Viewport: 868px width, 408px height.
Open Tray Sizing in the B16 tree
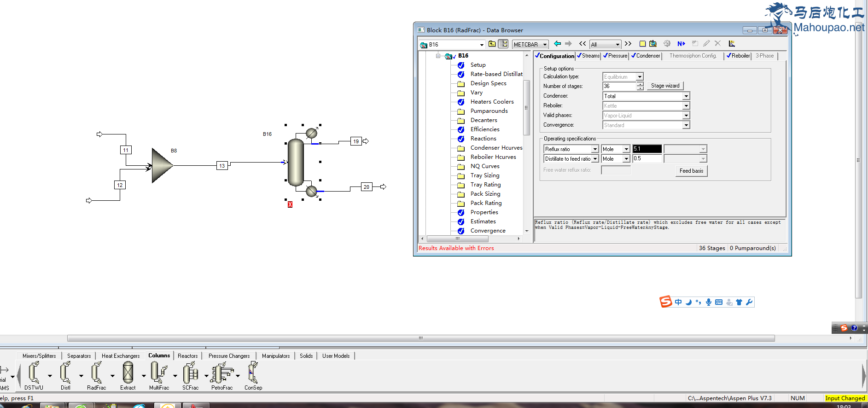point(485,175)
